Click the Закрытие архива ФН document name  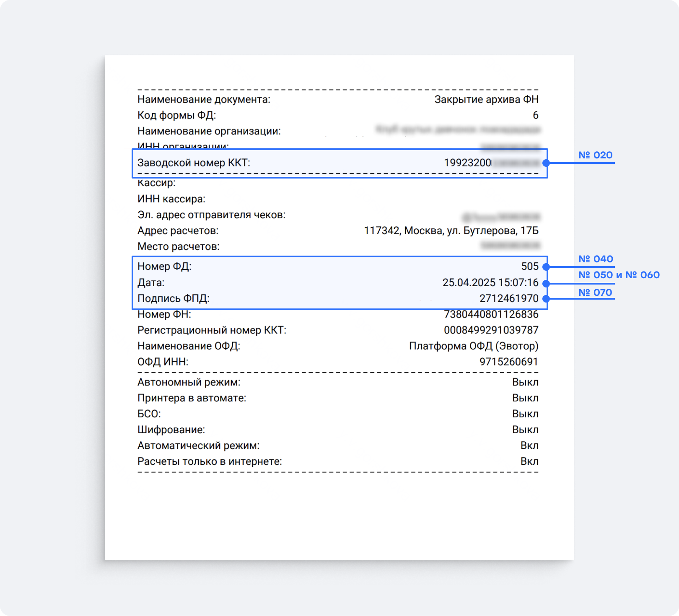486,99
